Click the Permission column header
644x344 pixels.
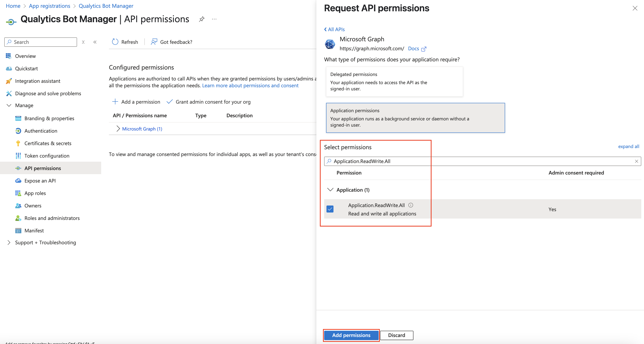[349, 173]
